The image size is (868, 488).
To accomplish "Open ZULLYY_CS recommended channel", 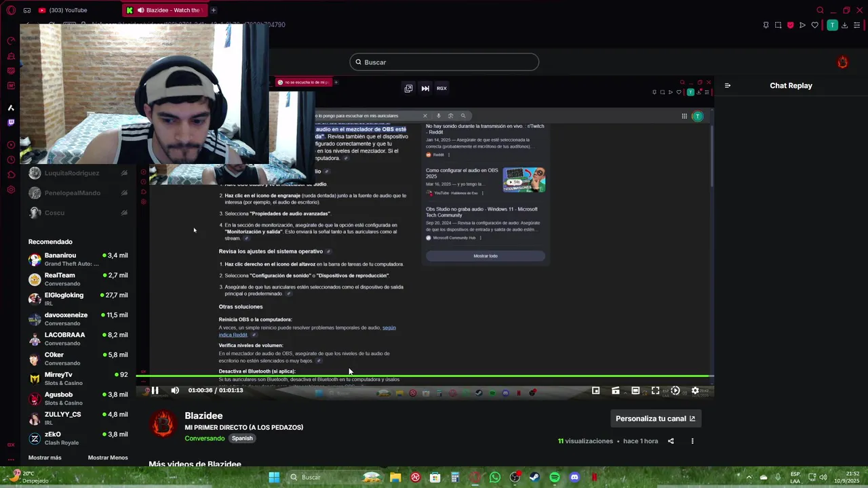I will pos(79,418).
